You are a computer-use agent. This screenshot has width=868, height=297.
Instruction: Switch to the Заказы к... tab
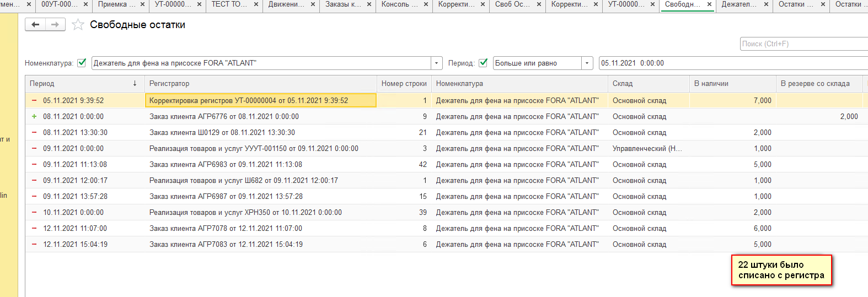[342, 4]
